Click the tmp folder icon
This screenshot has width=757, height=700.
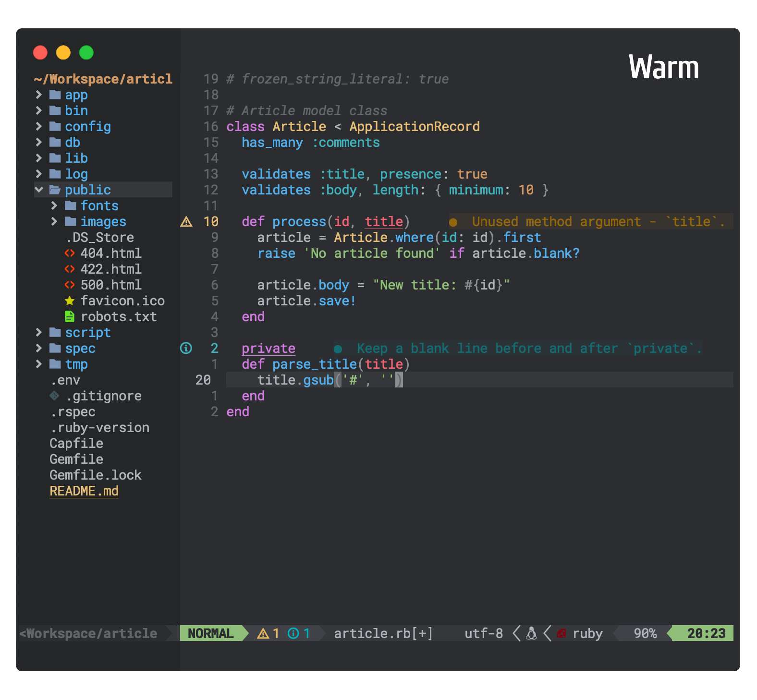[x=55, y=364]
